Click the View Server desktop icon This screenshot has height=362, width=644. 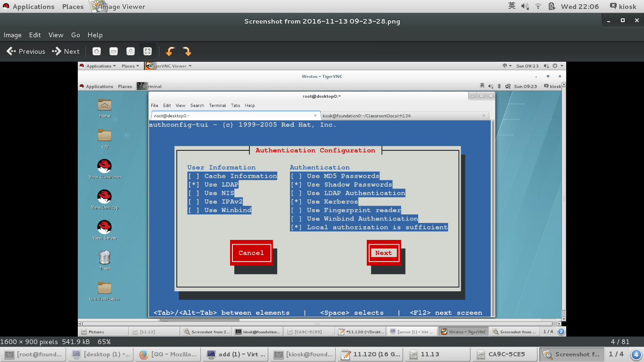(105, 230)
